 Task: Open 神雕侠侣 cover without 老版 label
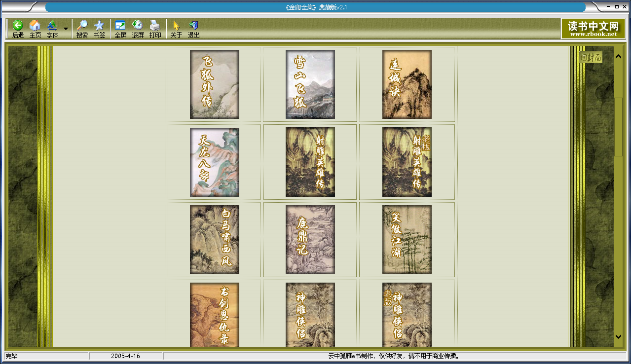point(310,315)
